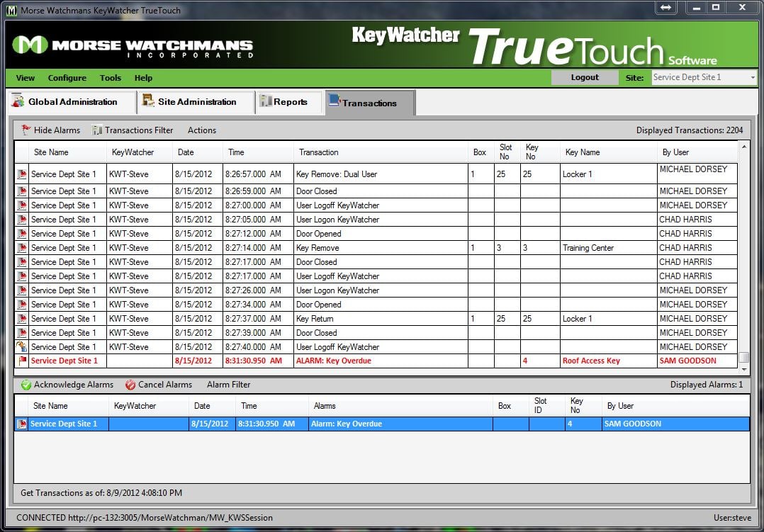
Task: Switch to the Reports tab
Action: point(289,102)
